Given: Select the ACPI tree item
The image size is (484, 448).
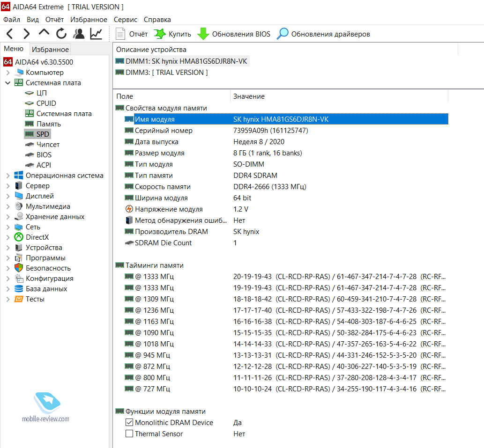Looking at the screenshot, I should 44,165.
